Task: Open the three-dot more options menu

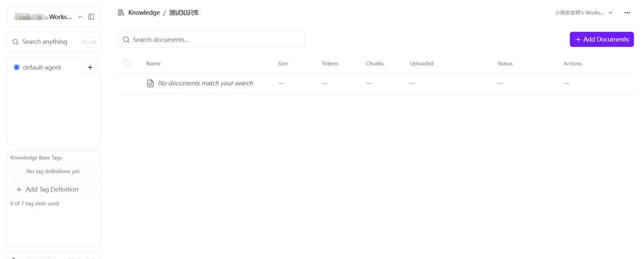Action: tap(627, 13)
